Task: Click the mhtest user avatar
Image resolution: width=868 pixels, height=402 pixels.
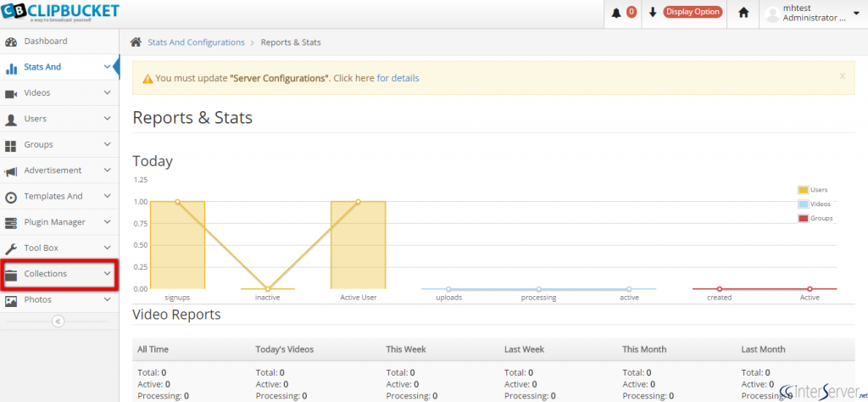Action: (772, 15)
